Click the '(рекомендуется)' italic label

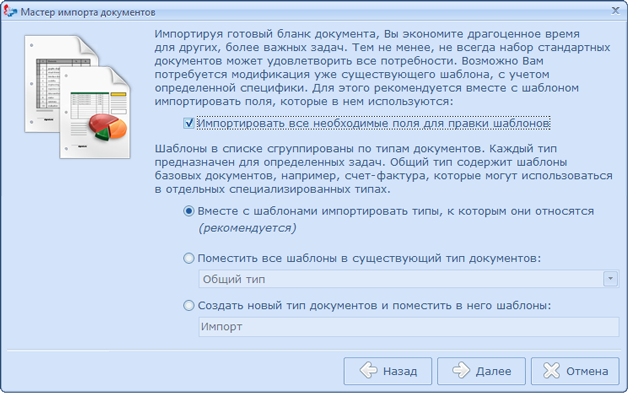coord(247,228)
